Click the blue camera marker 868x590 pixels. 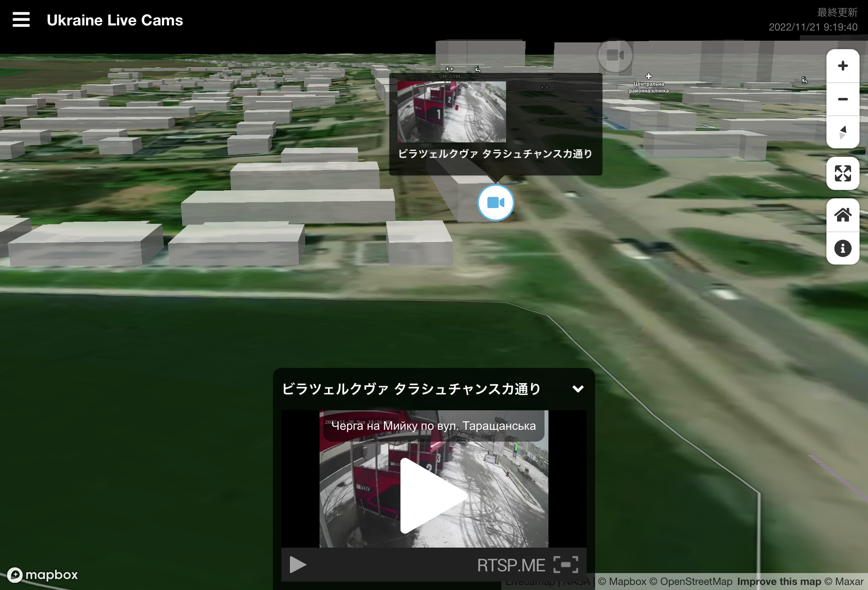(x=495, y=203)
